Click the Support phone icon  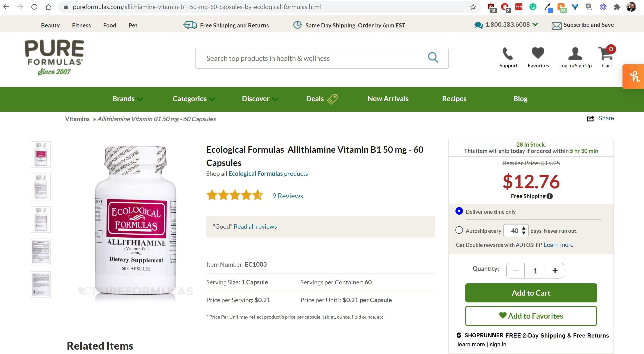tap(508, 53)
